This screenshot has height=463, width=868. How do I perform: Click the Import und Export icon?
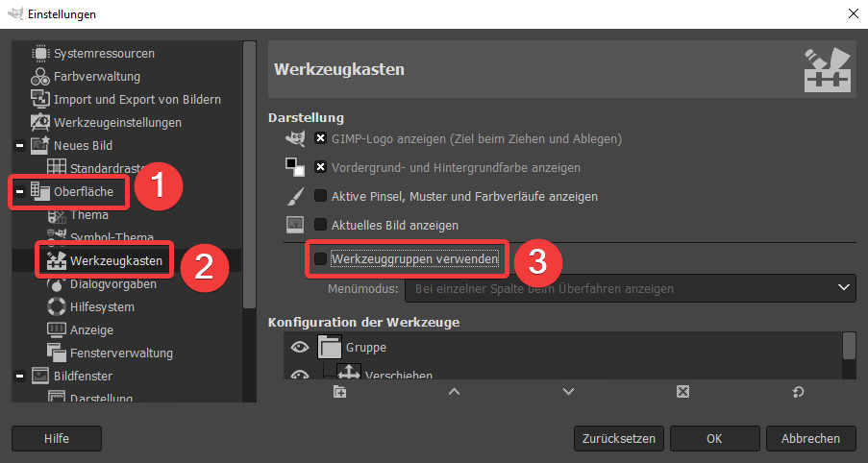click(40, 100)
